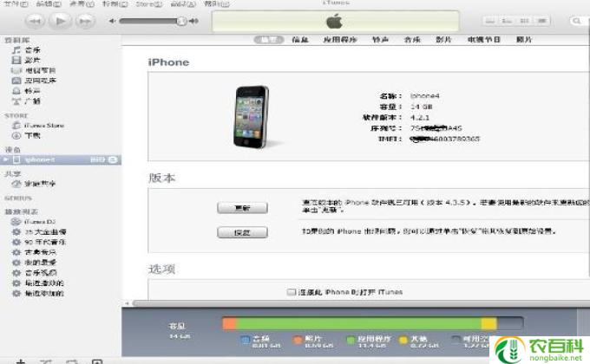The height and width of the screenshot is (364, 590).
Task: Switch to the 应用程序 tab
Action: point(340,40)
